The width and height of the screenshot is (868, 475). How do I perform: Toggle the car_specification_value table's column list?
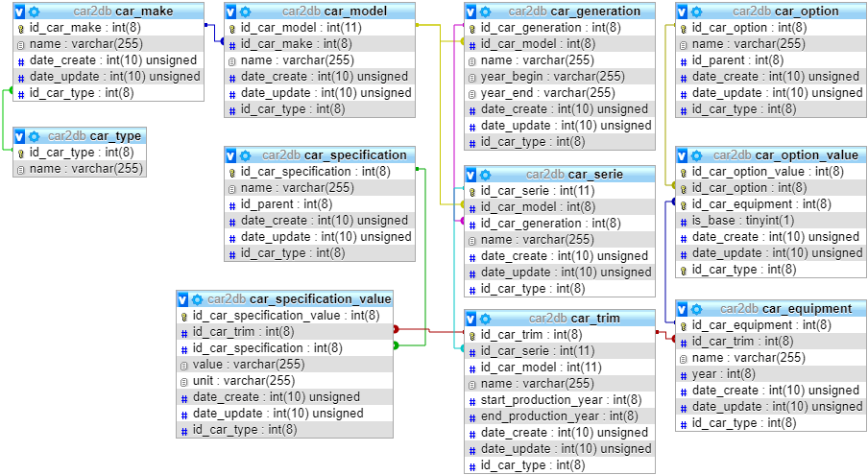tap(183, 299)
